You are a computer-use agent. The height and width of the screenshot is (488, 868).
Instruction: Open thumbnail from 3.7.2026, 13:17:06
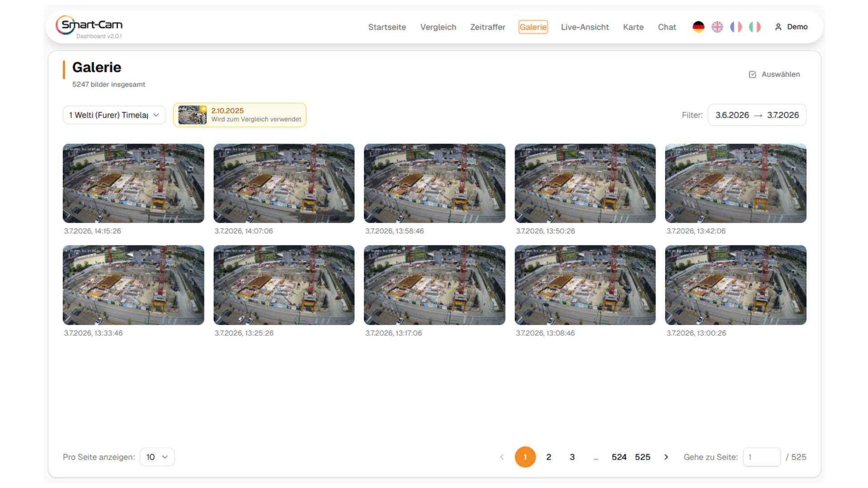click(x=434, y=285)
